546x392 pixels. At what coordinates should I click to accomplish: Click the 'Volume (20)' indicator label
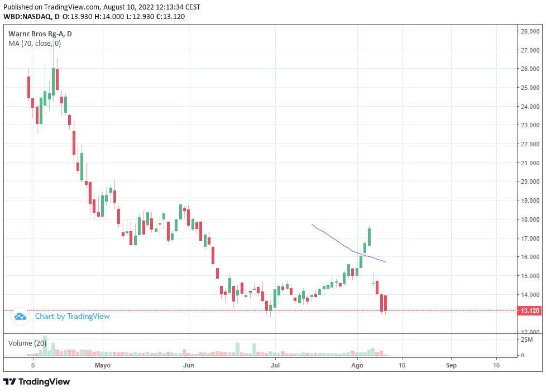27,343
